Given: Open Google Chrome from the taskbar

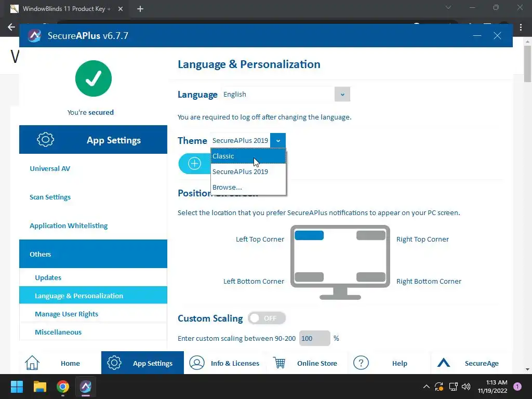Looking at the screenshot, I should pos(63,387).
